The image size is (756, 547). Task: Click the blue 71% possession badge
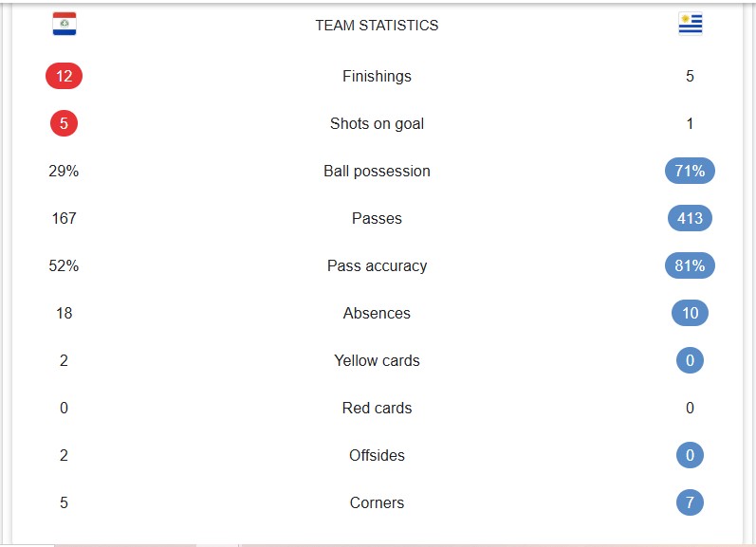point(690,171)
